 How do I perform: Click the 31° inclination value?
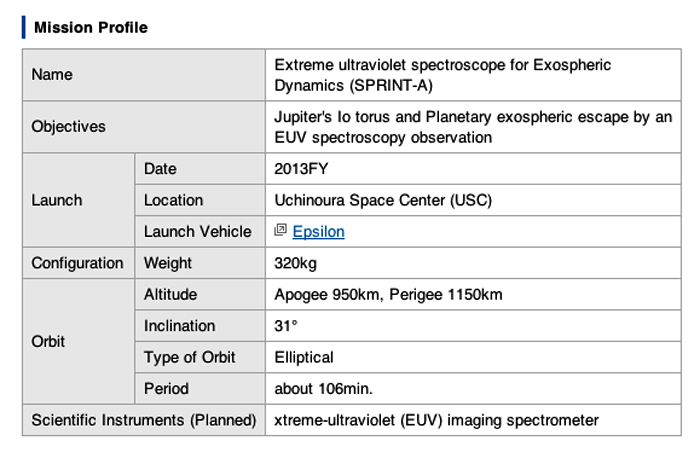pyautogui.click(x=286, y=326)
